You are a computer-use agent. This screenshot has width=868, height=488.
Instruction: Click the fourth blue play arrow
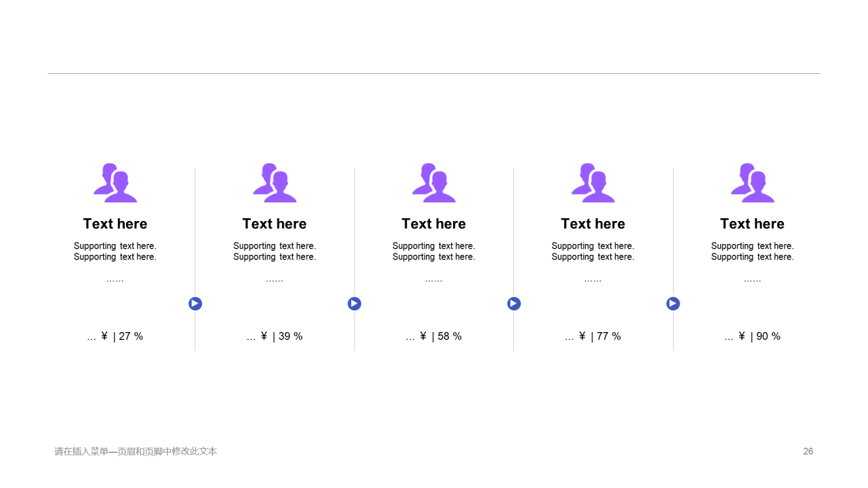(x=673, y=304)
